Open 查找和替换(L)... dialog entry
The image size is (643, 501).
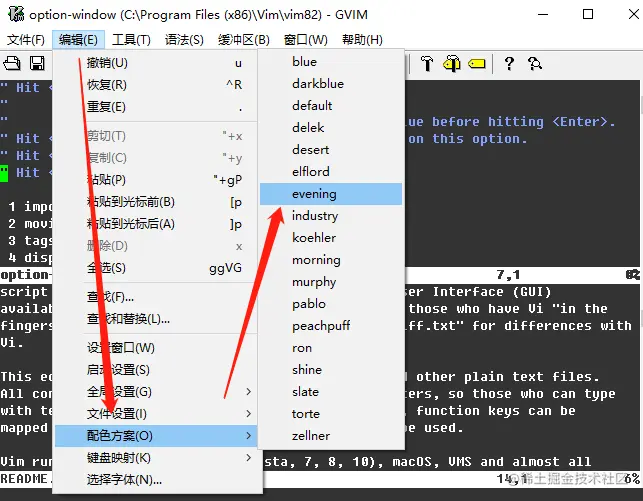156,319
